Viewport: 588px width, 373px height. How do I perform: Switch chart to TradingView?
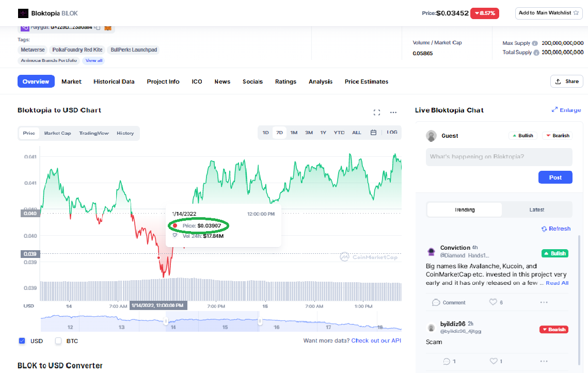point(94,133)
